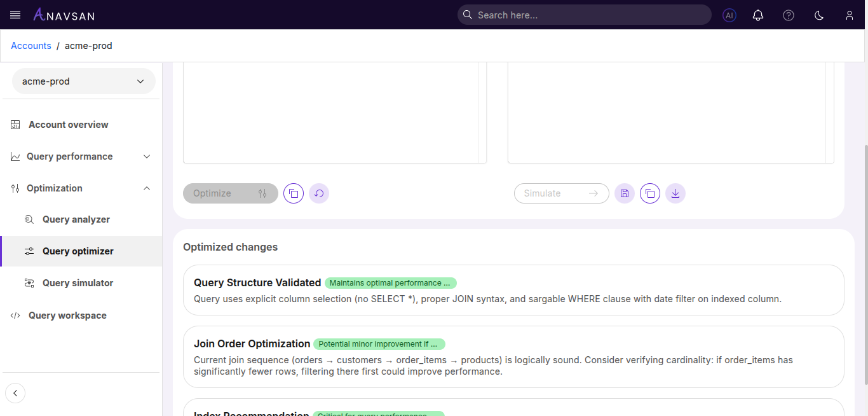This screenshot has width=868, height=416.
Task: Open notifications via the bell icon
Action: tap(757, 15)
